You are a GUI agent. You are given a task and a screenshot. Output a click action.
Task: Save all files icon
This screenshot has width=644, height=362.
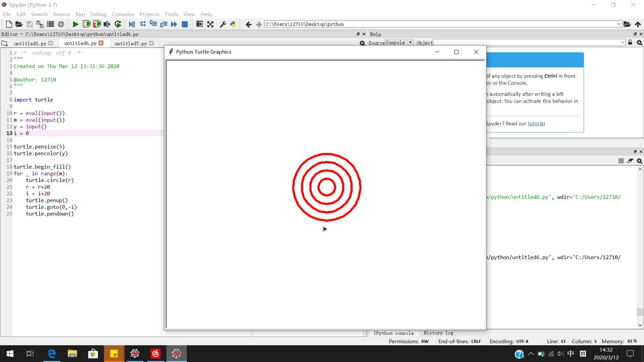40,24
